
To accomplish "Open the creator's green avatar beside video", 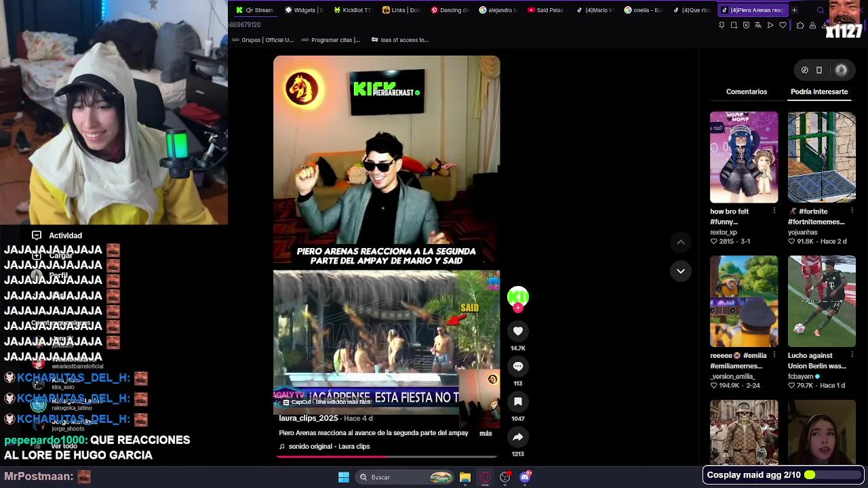I will (x=518, y=296).
